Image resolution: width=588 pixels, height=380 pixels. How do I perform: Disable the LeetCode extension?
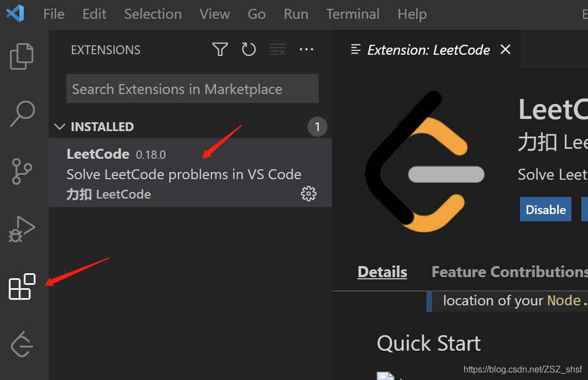coord(545,209)
